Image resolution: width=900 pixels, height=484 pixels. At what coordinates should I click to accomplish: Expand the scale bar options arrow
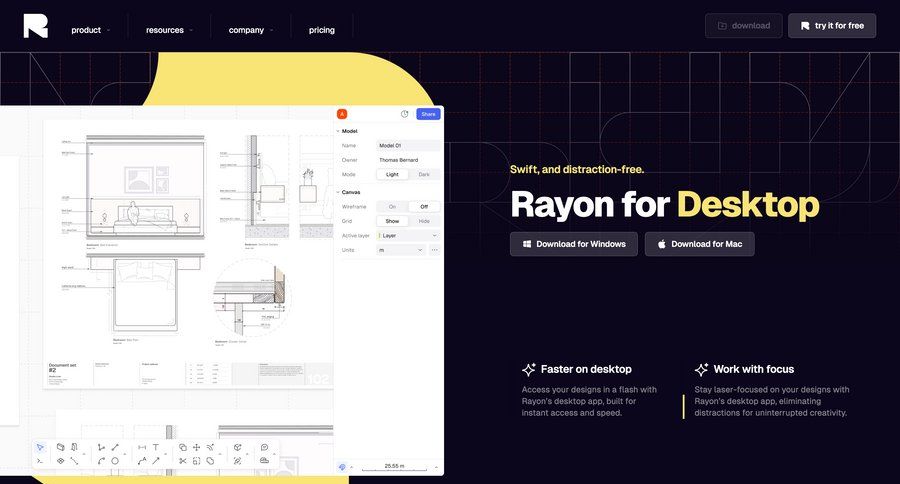point(436,467)
